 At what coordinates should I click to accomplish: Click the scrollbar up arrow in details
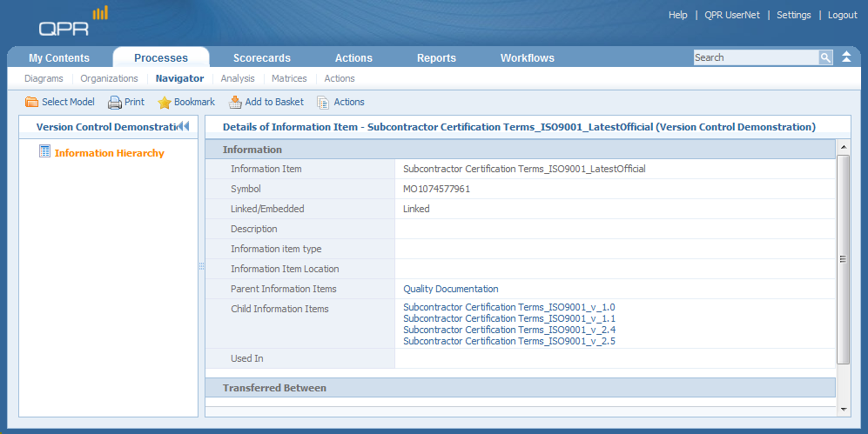(844, 147)
